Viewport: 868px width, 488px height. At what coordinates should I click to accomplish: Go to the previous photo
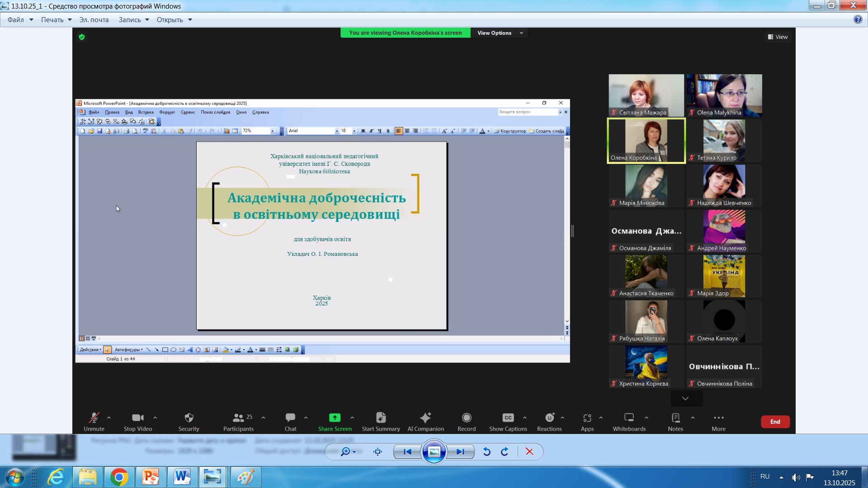coord(407,451)
